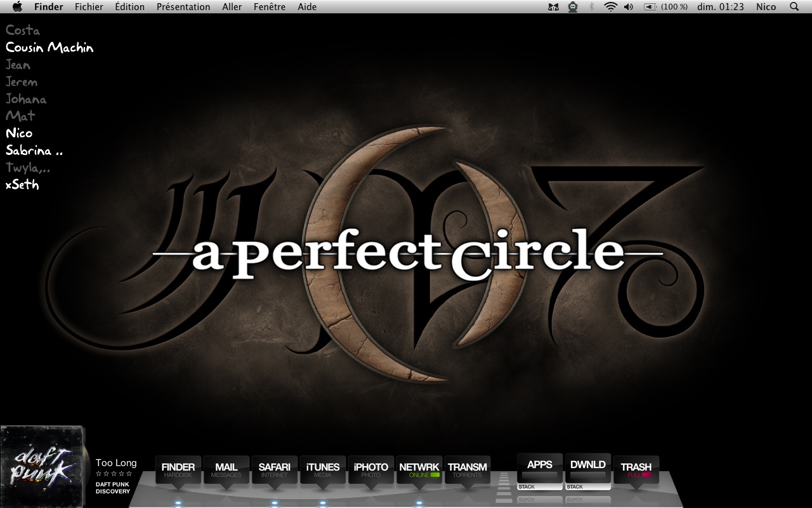Select contact Twyla,..
The image size is (812, 508).
click(x=28, y=168)
